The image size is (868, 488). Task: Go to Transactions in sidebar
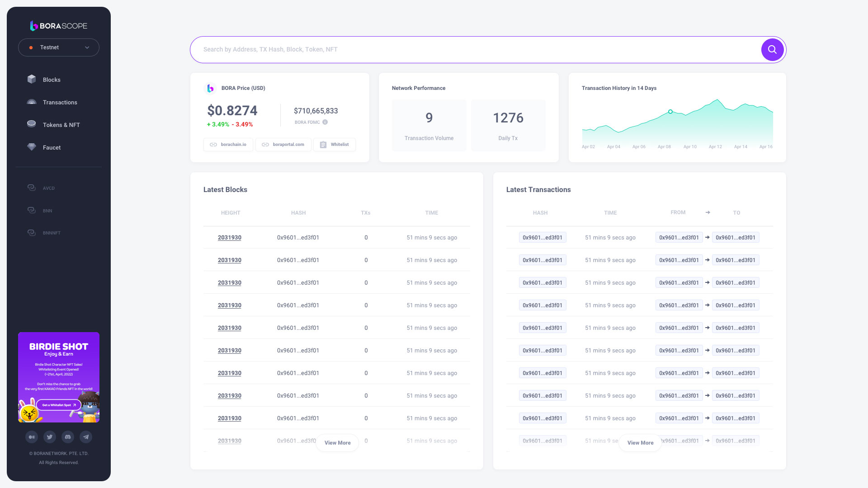[x=60, y=103]
